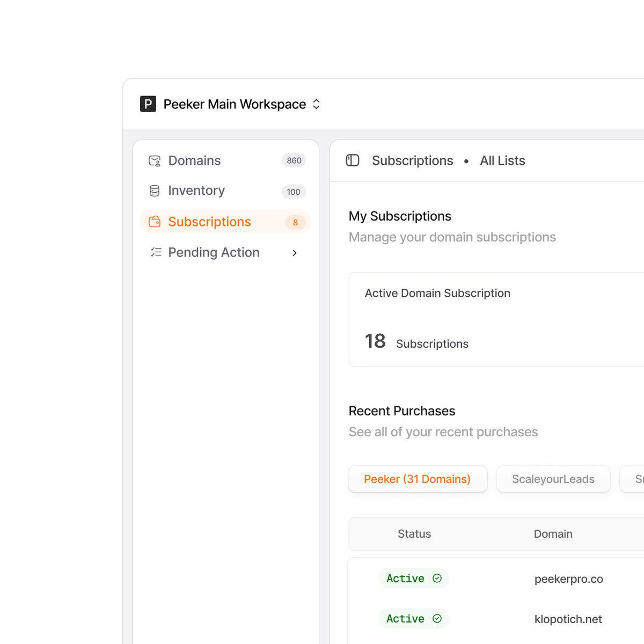This screenshot has height=644, width=644.
Task: Click Subscriptions breadcrumb in header
Action: pos(412,160)
